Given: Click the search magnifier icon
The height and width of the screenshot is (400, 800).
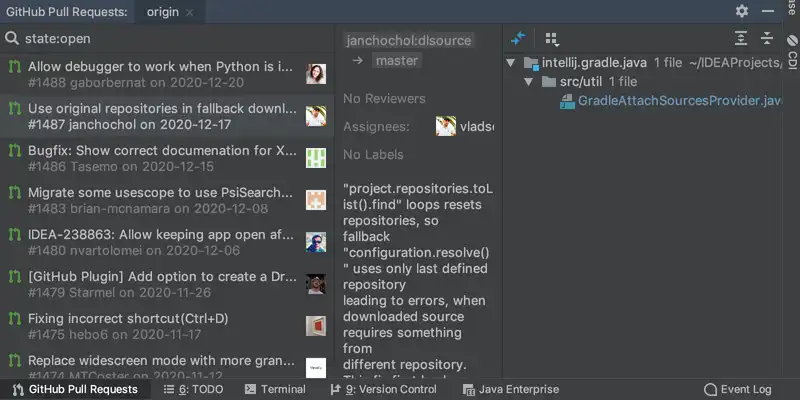Looking at the screenshot, I should [x=12, y=39].
